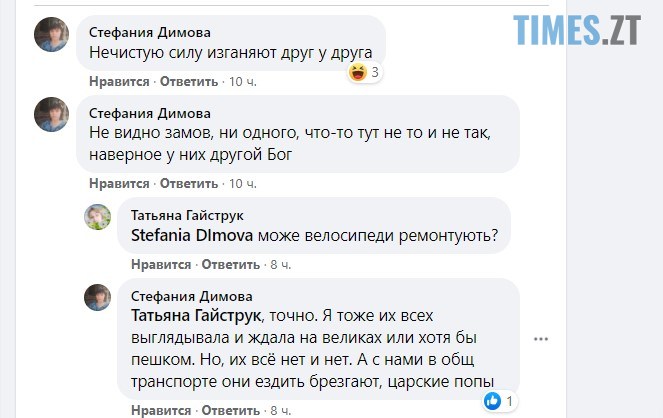
Task: Reply to the comment about 'другой Бог'
Action: click(x=189, y=184)
